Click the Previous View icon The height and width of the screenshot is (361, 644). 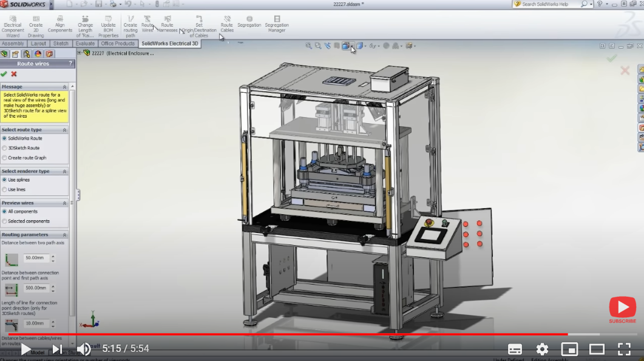[x=327, y=46]
